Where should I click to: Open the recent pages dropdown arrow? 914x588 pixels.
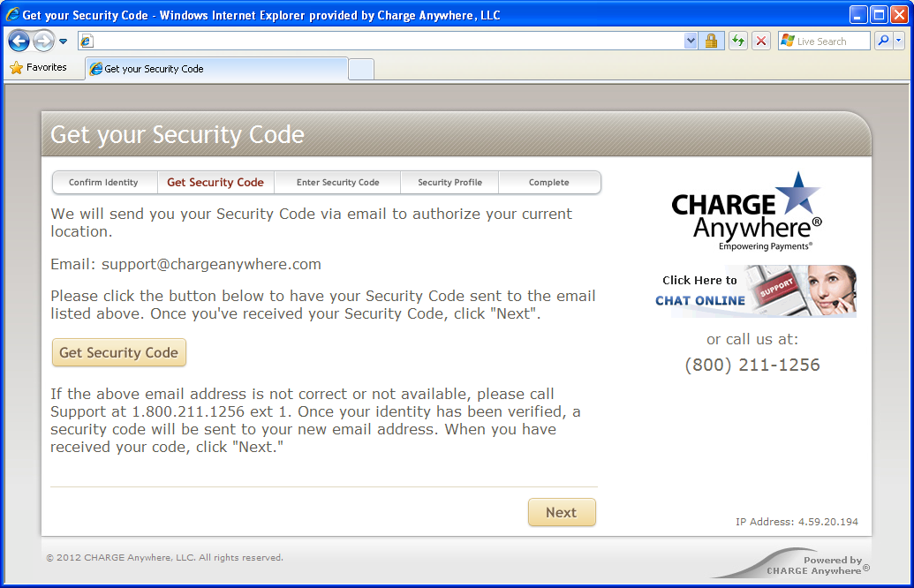(64, 41)
